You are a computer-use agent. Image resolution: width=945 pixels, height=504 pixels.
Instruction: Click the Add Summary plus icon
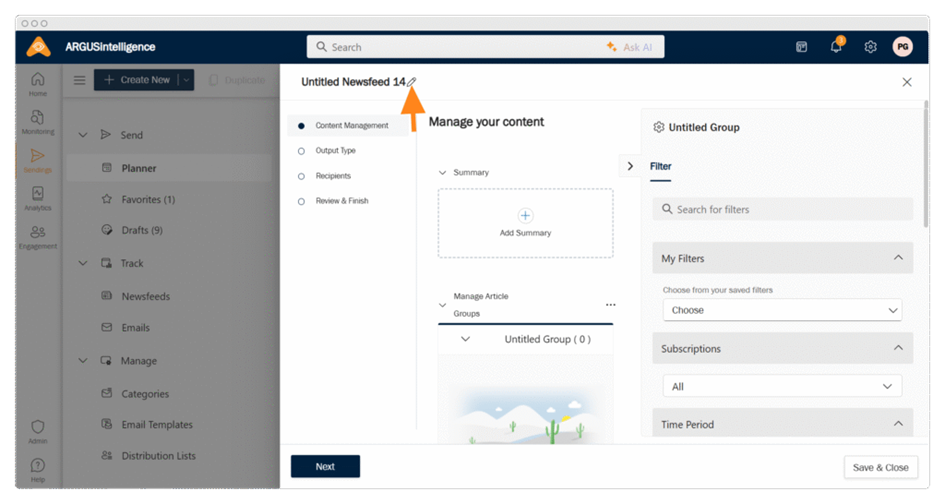[x=526, y=216]
